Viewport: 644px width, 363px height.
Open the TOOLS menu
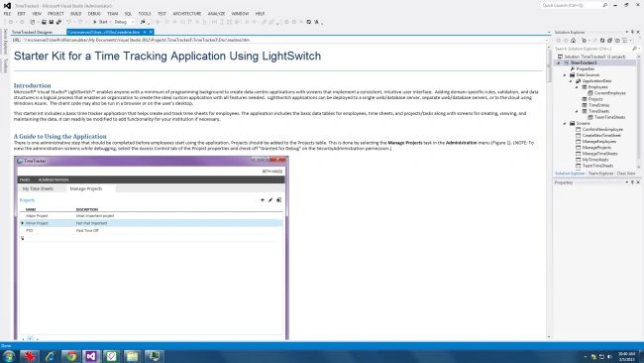145,14
